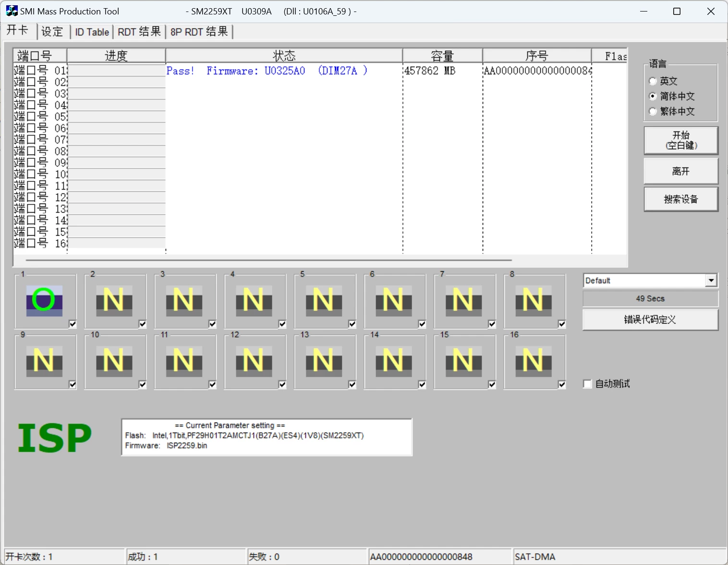This screenshot has height=565, width=728.
Task: Click the horizontal scrollbar under the port list
Action: pyautogui.click(x=269, y=260)
